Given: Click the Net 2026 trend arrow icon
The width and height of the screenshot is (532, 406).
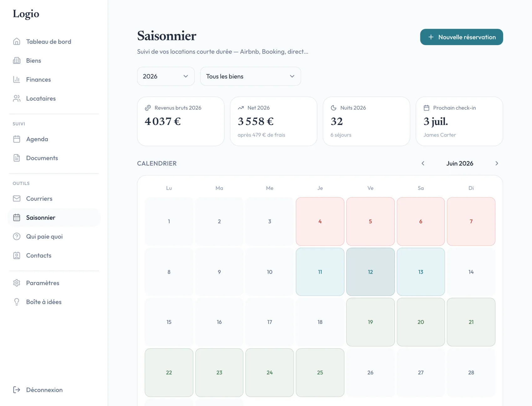Looking at the screenshot, I should 241,108.
